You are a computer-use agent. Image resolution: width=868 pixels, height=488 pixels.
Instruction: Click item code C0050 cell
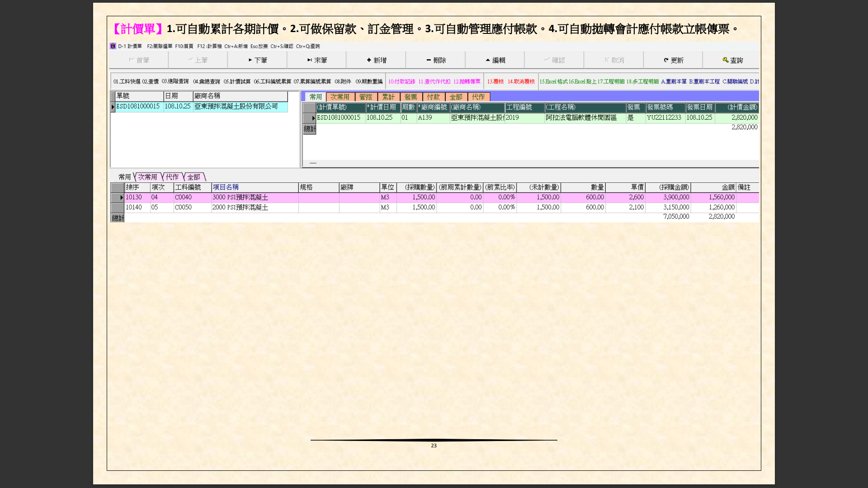(193, 207)
